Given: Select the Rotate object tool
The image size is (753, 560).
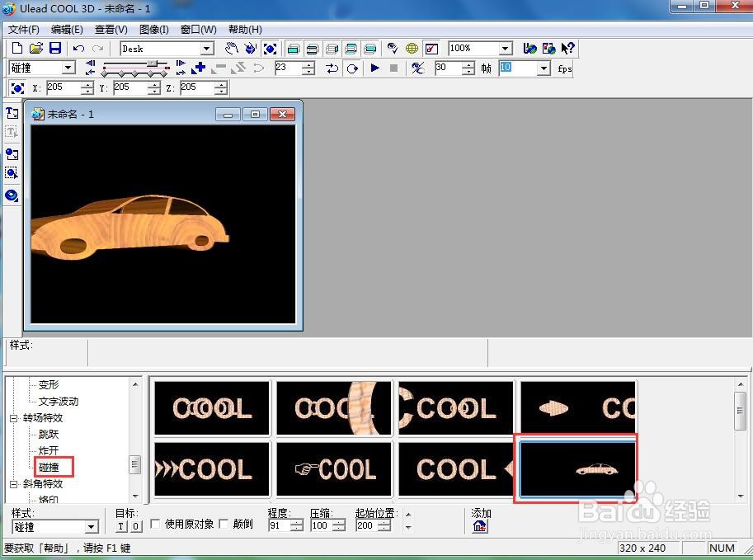Looking at the screenshot, I should click(250, 48).
